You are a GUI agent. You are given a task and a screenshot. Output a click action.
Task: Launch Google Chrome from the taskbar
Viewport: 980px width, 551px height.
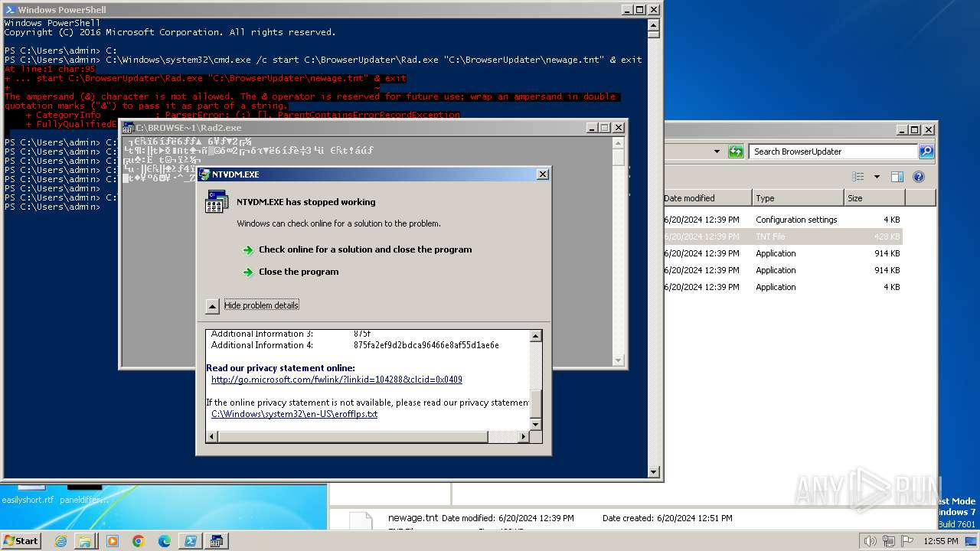[x=139, y=541]
